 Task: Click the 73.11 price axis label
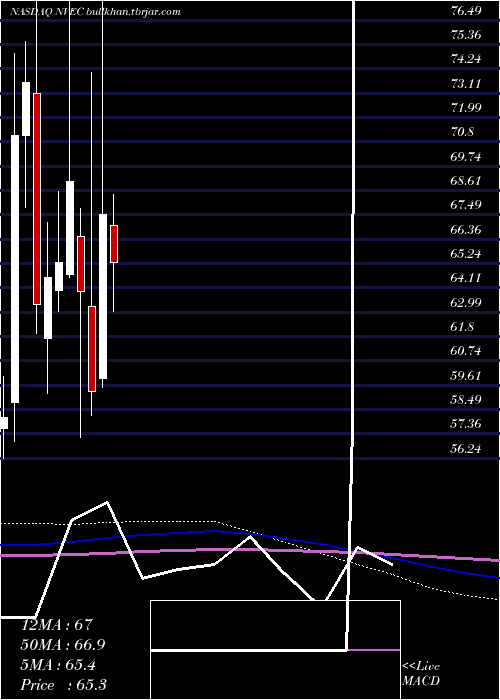(466, 83)
